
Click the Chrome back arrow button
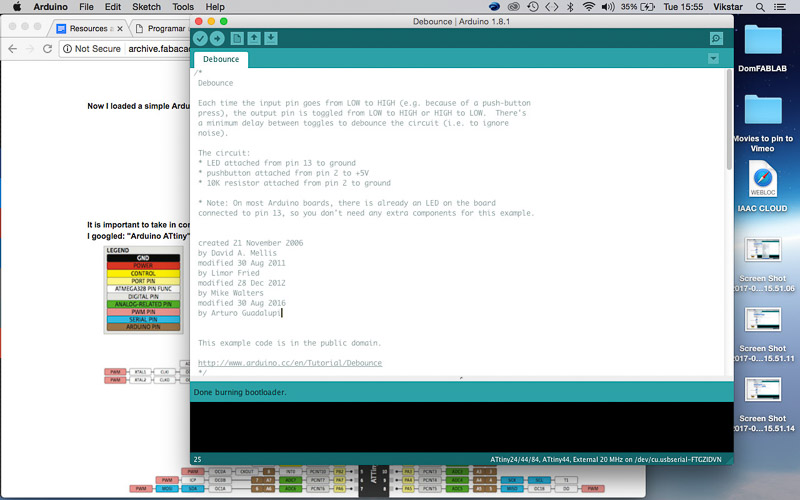click(13, 48)
